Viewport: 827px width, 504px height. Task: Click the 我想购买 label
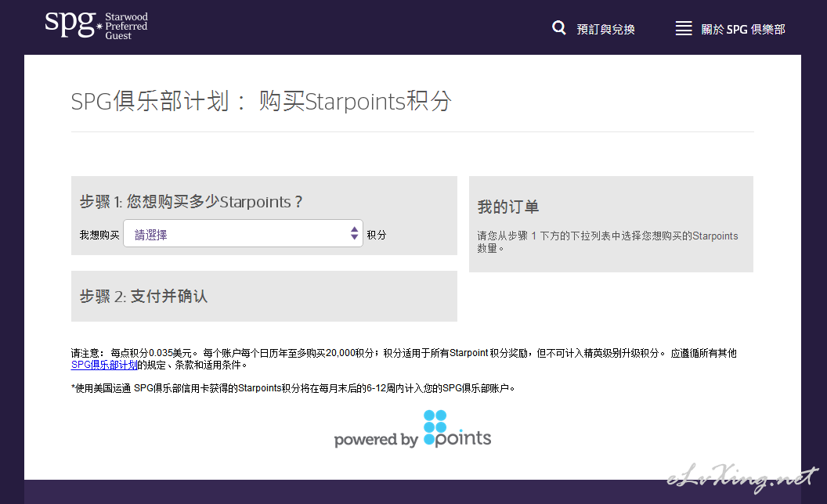pyautogui.click(x=99, y=235)
